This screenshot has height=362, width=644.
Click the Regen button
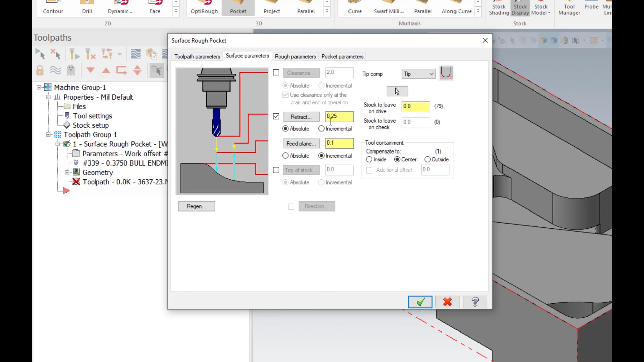coord(196,206)
